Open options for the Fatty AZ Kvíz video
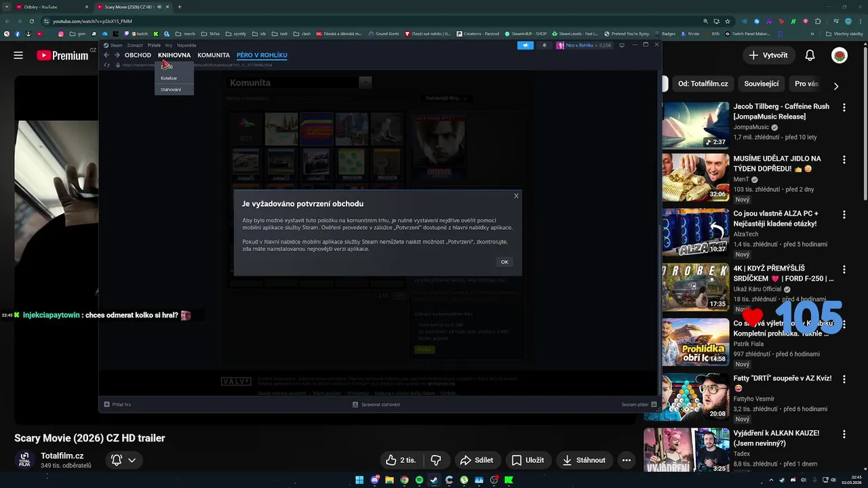868x488 pixels. (x=844, y=379)
